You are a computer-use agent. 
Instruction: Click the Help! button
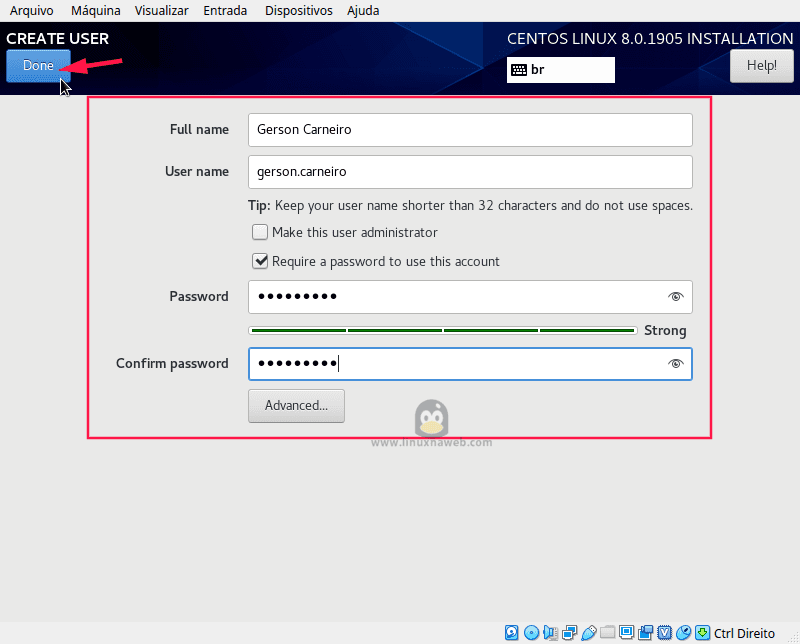762,66
